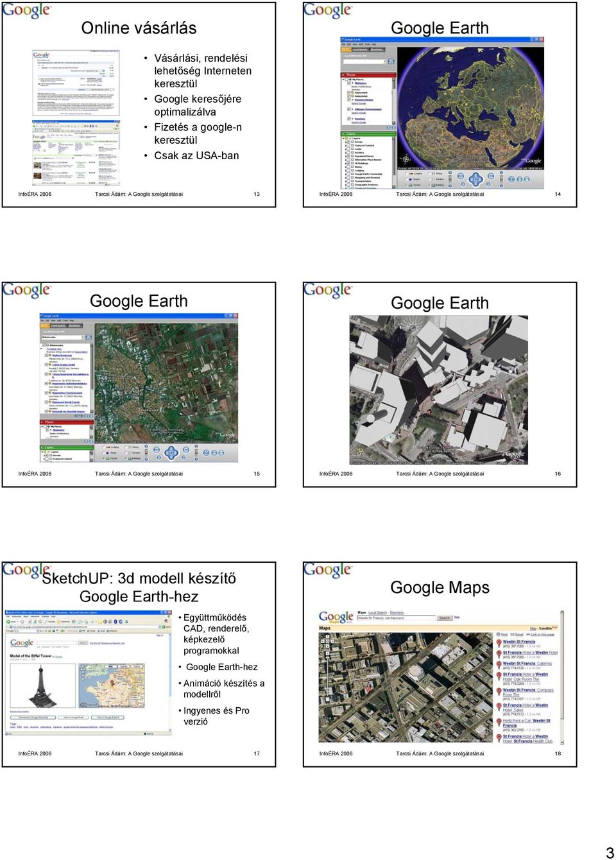This screenshot has width=616, height=860.
Task: Click the Back button in the SketchUp browser screenshot
Action: click(x=11, y=621)
